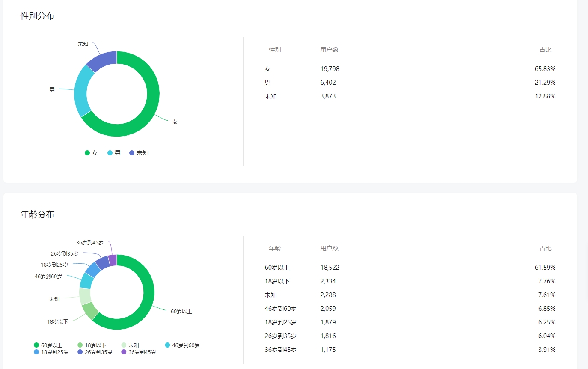Click the purple dot beside 36岁到45岁 legend
Screen dimensions: 588x369
[124, 352]
